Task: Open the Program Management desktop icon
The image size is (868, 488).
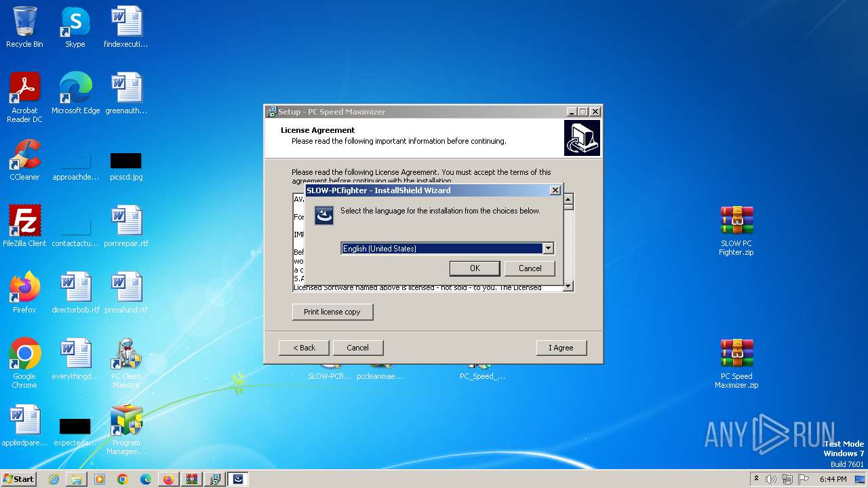Action: 126,430
